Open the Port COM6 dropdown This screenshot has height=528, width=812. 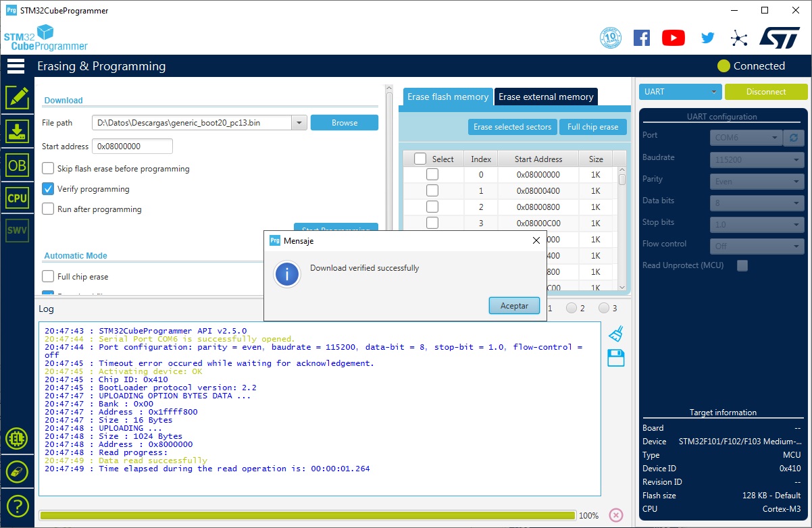[746, 138]
